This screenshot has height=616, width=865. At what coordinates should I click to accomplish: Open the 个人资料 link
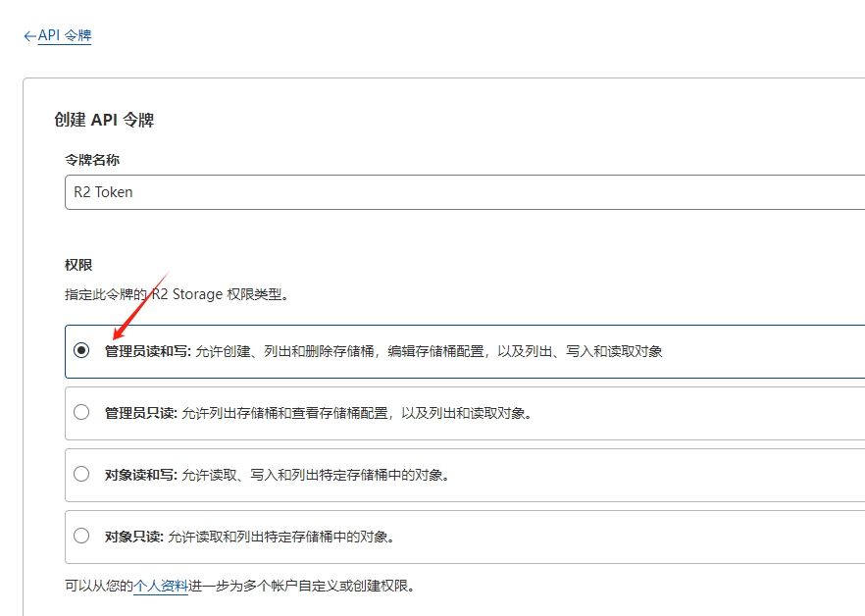(x=161, y=587)
